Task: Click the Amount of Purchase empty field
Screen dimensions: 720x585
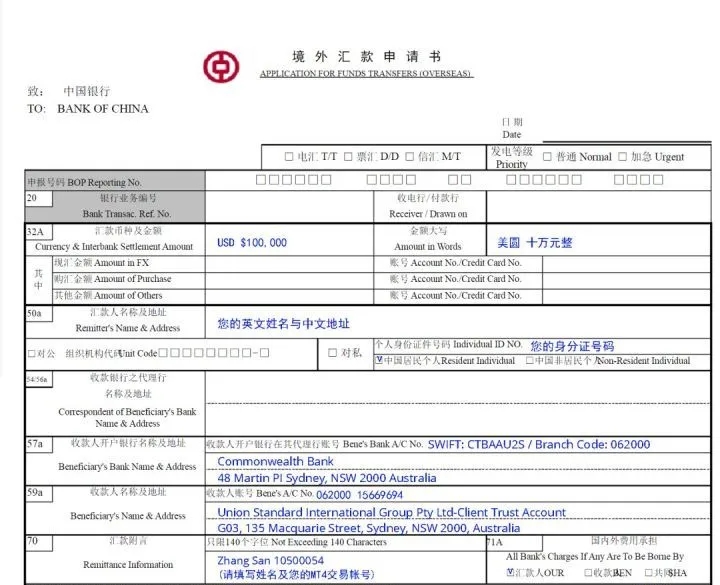Action: (x=289, y=280)
